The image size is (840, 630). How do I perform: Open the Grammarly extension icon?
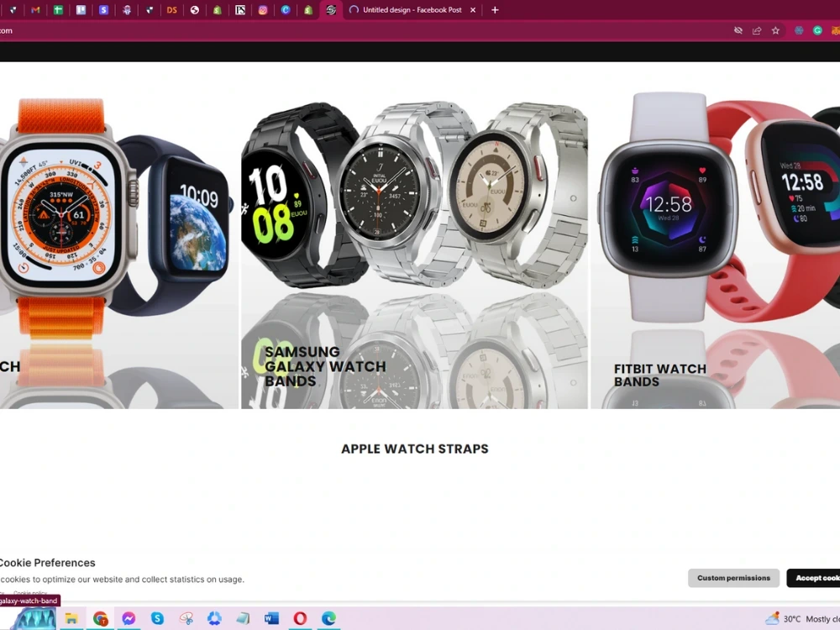[x=817, y=30]
